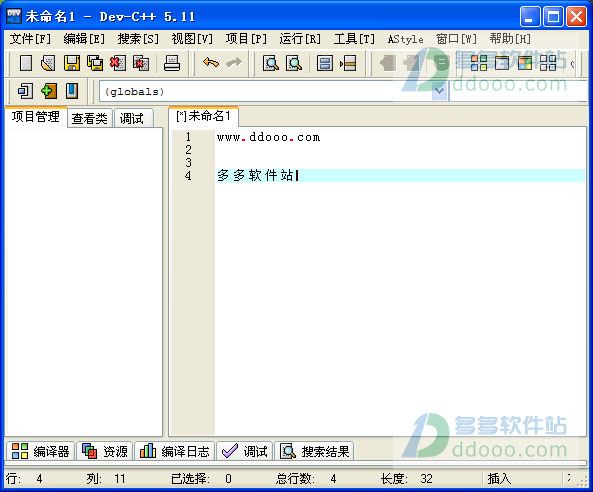The height and width of the screenshot is (492, 593).
Task: Click the 插入 insert mode status indicator
Action: [499, 479]
